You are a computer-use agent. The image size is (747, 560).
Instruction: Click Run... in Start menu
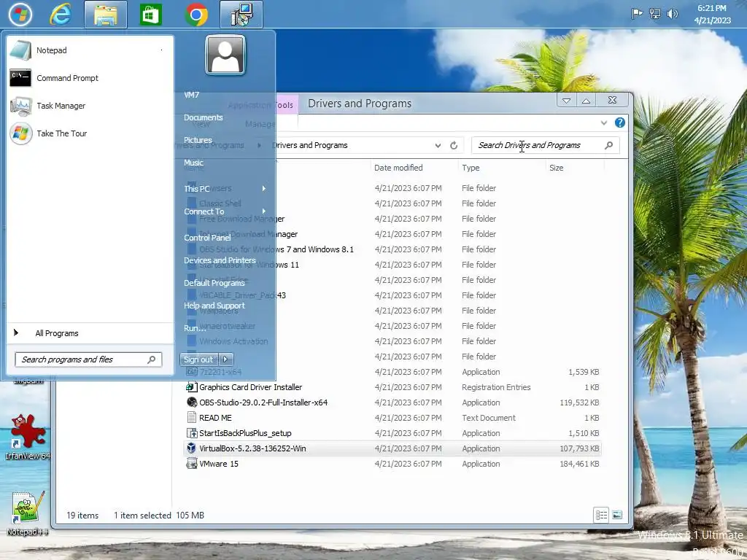tap(194, 328)
